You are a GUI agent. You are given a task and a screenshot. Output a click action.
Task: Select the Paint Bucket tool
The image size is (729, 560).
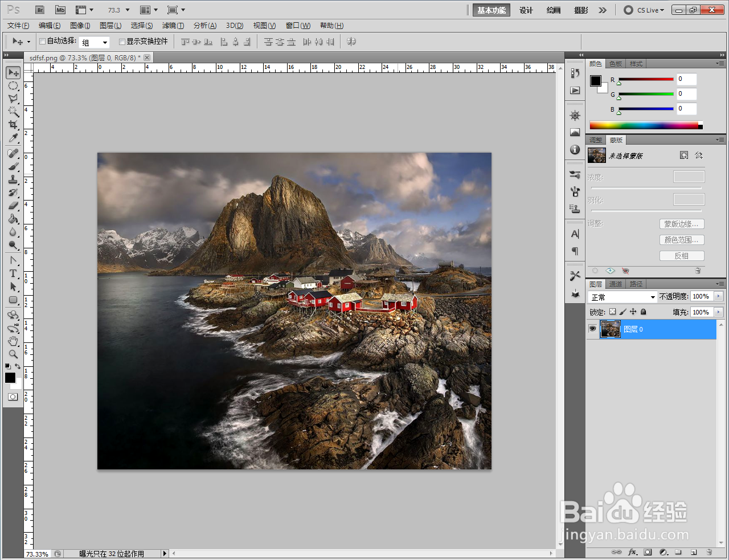13,219
